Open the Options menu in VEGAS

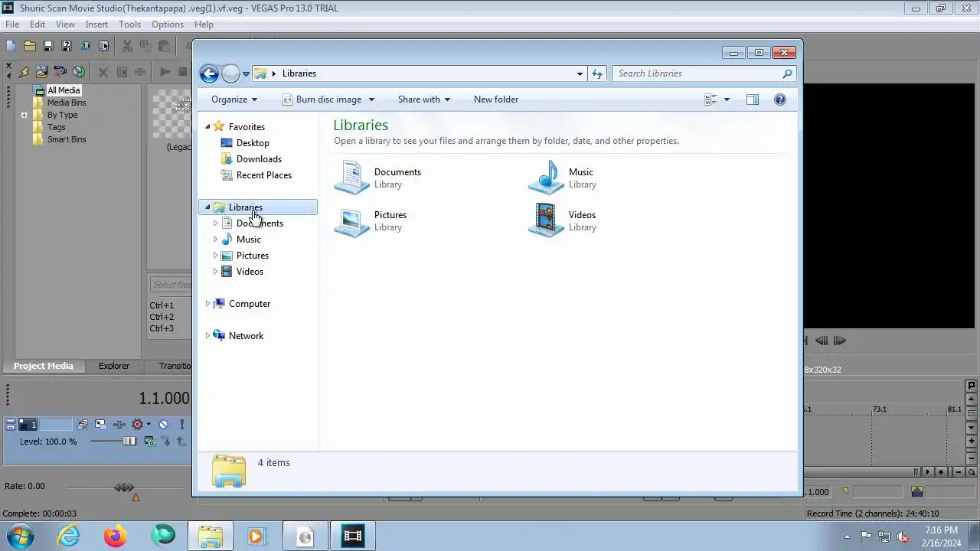click(x=167, y=24)
